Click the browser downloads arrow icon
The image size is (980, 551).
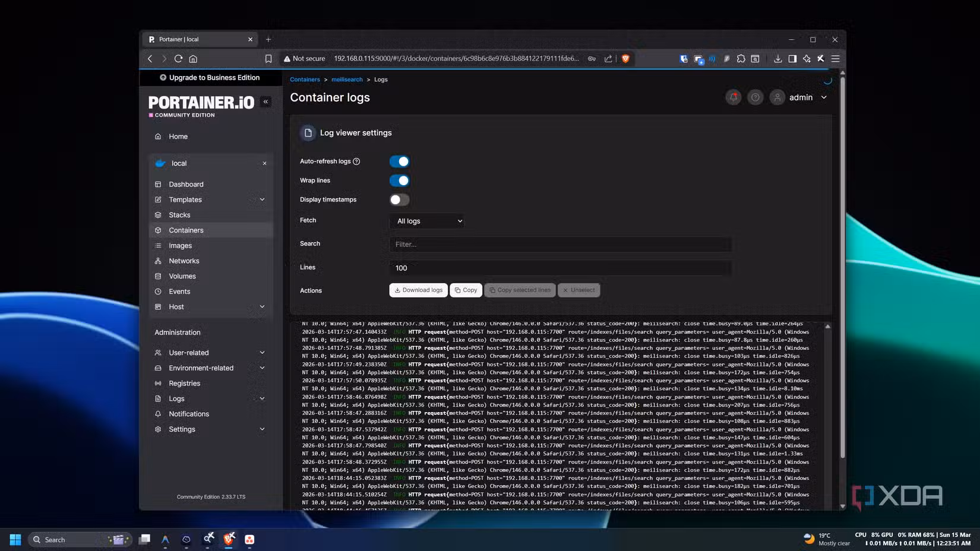tap(777, 58)
